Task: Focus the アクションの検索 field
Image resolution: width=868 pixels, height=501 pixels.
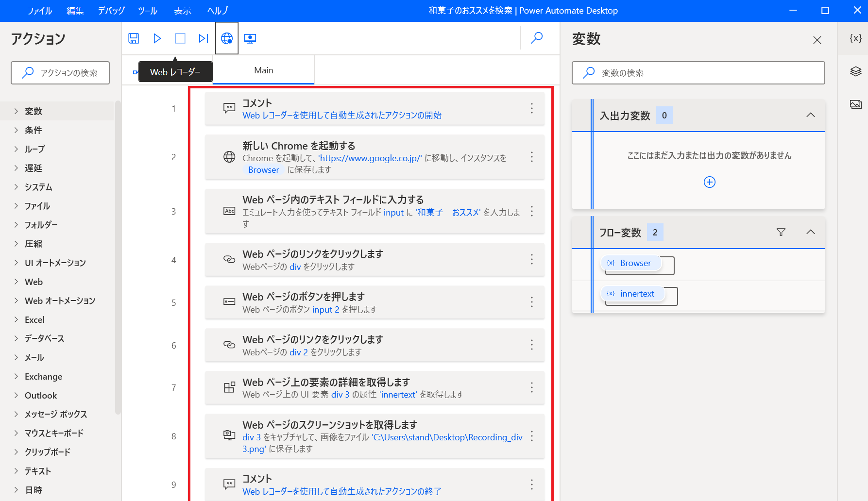Action: point(60,73)
